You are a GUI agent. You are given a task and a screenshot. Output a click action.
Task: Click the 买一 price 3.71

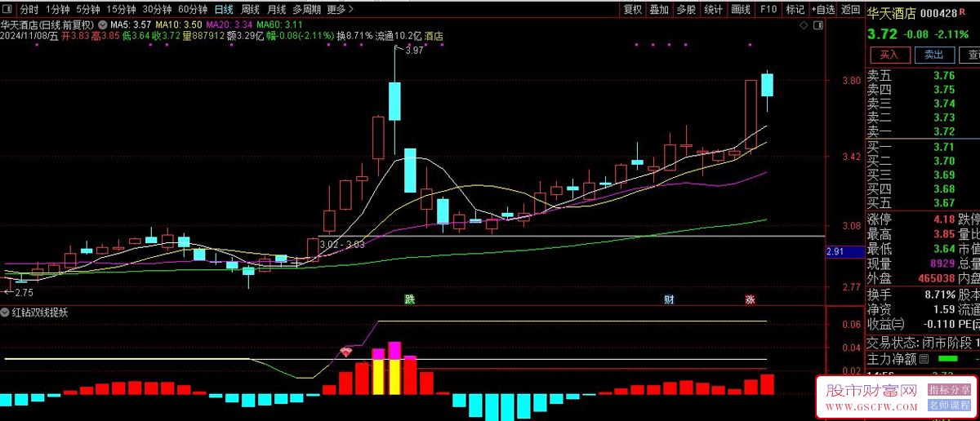(944, 147)
